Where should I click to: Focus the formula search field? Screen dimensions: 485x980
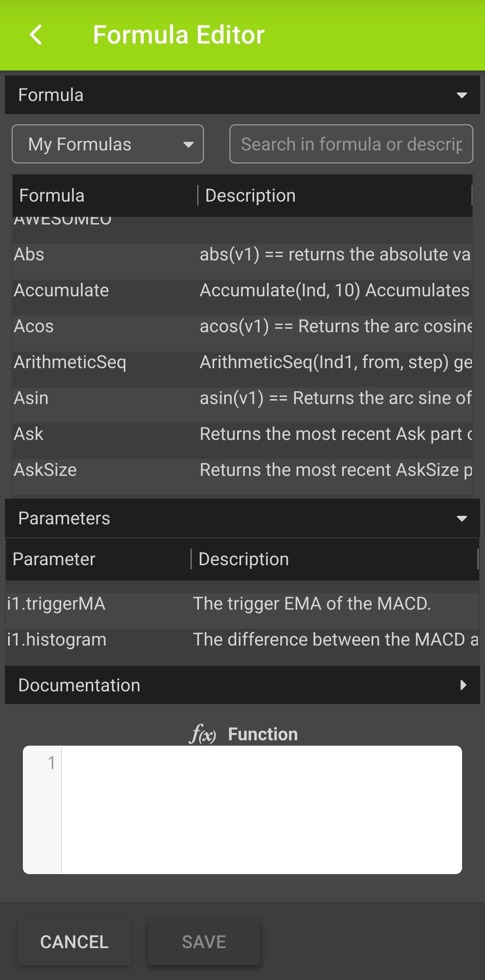tap(351, 144)
